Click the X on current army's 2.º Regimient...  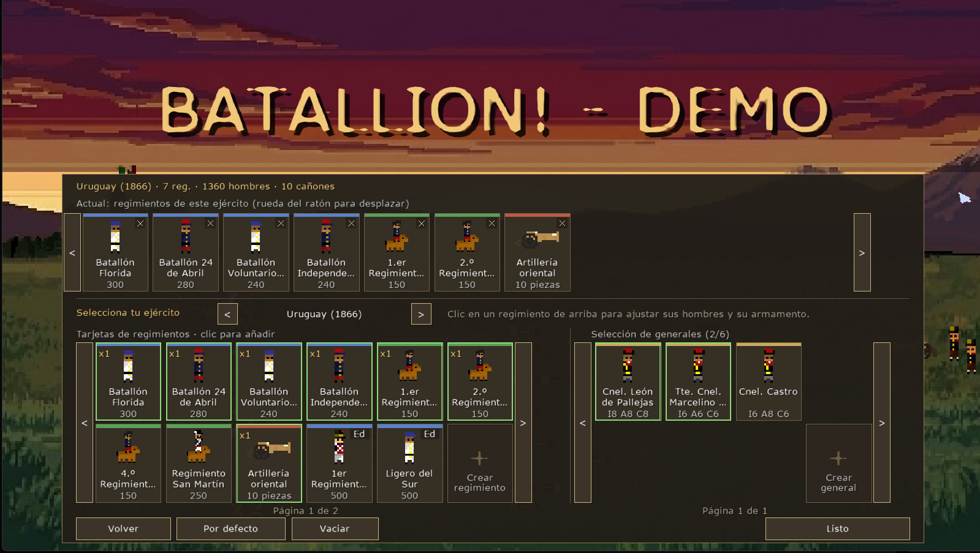tap(492, 224)
